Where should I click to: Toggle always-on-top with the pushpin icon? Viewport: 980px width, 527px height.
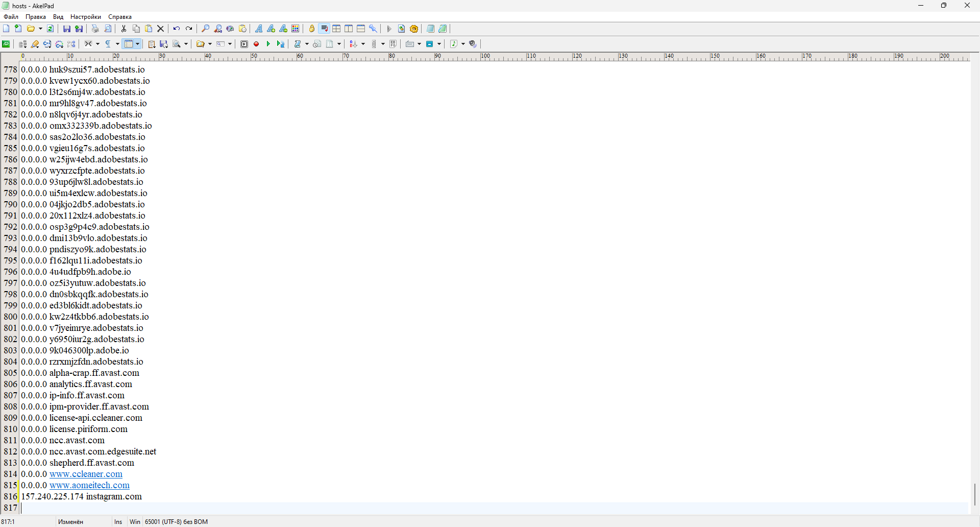(373, 29)
